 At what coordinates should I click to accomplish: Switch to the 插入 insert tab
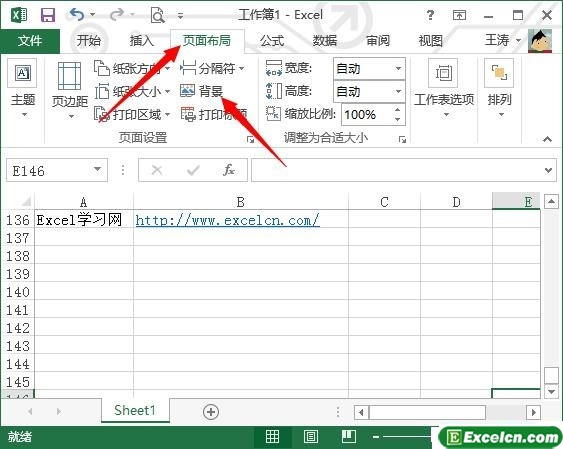click(141, 41)
